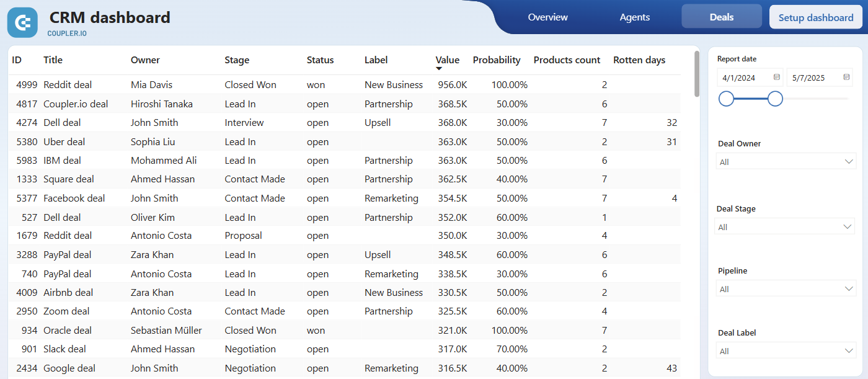Image resolution: width=868 pixels, height=379 pixels.
Task: Click the Coupler.io deal title cell
Action: coord(76,104)
